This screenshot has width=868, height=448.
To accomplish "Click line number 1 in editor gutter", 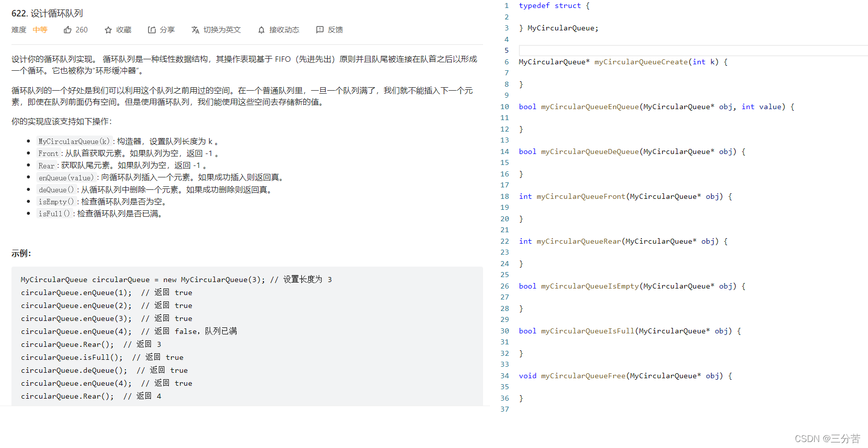I will pos(506,5).
